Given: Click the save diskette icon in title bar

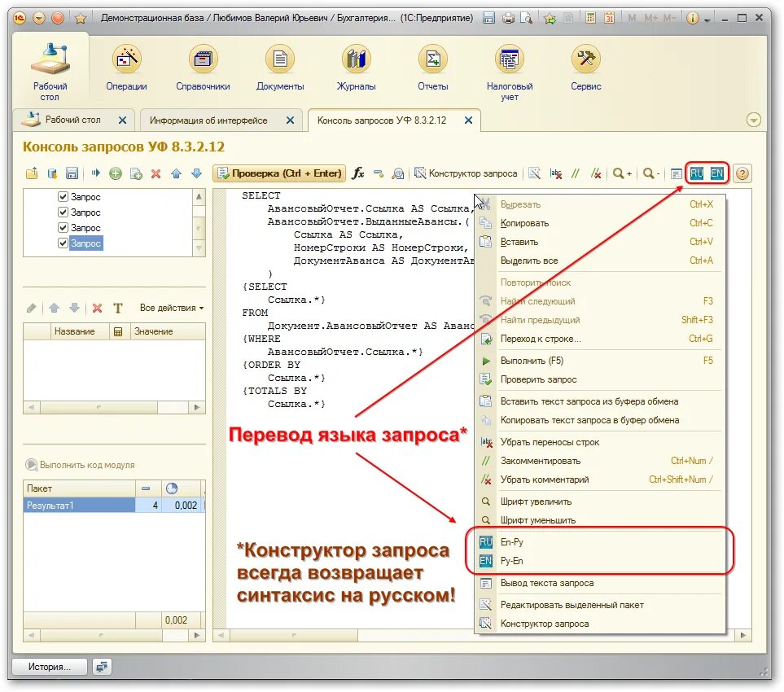Looking at the screenshot, I should (489, 18).
